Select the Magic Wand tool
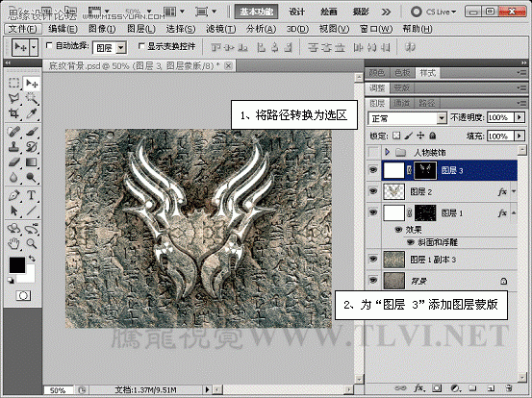The image size is (532, 398). 32,98
